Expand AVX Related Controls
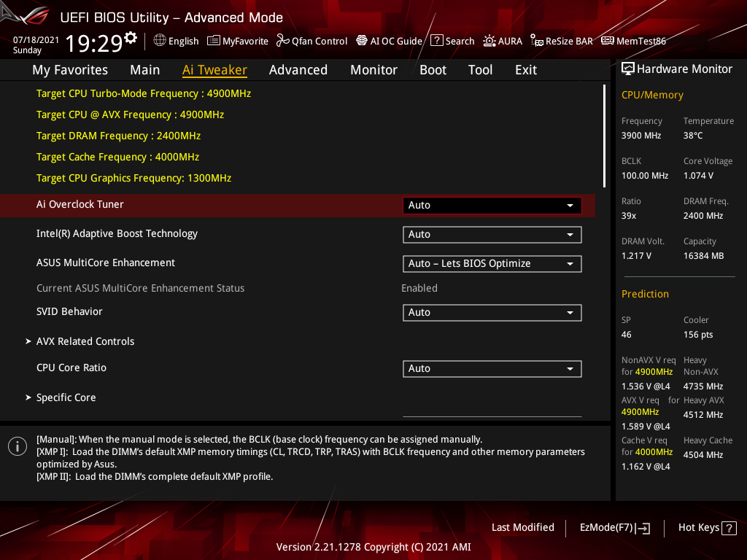Image resolution: width=747 pixels, height=560 pixels. 85,341
